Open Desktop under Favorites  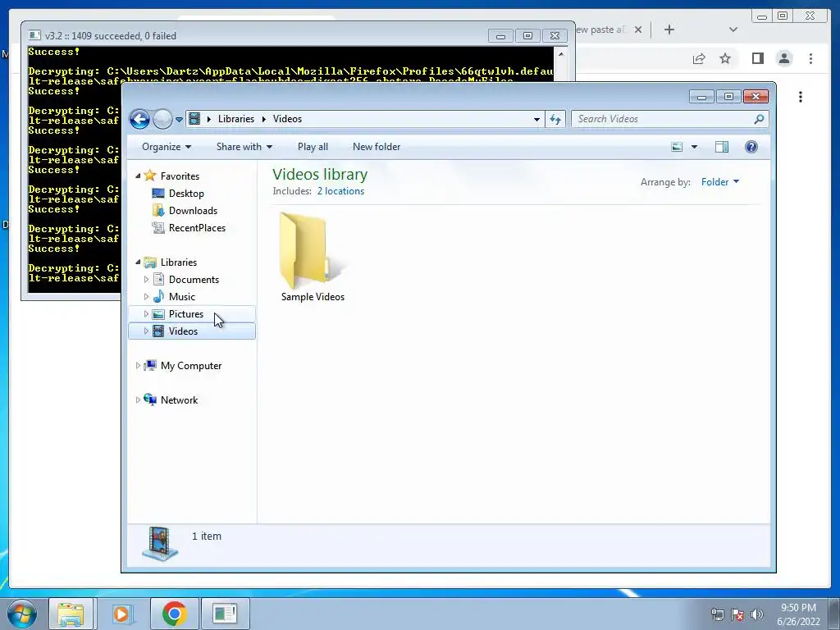(x=186, y=194)
